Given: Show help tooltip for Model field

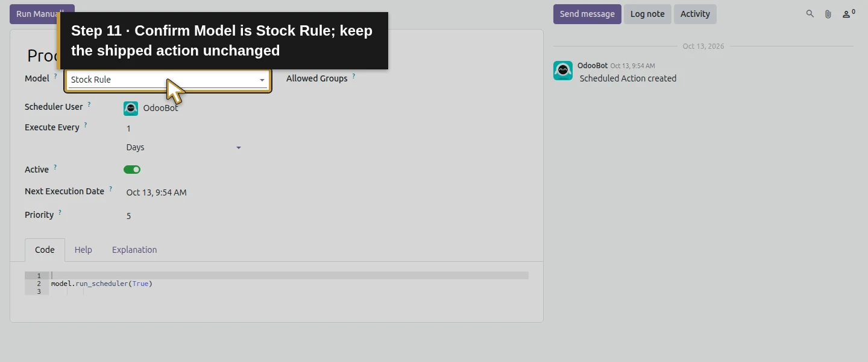Looking at the screenshot, I should 55,76.
